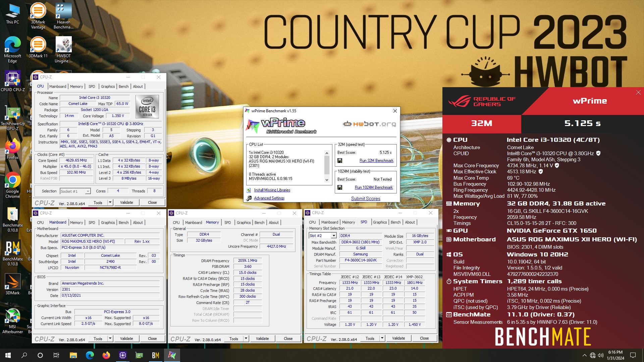Open Tools dropdown arrow in SPD window
Screen dimensions: 644x362
[x=382, y=338]
